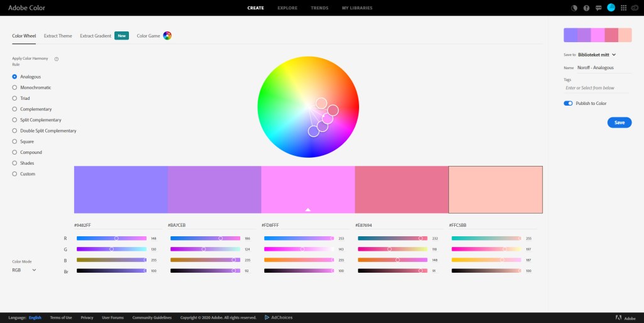Click the harmony rule info icon
This screenshot has width=644, height=323.
[57, 59]
